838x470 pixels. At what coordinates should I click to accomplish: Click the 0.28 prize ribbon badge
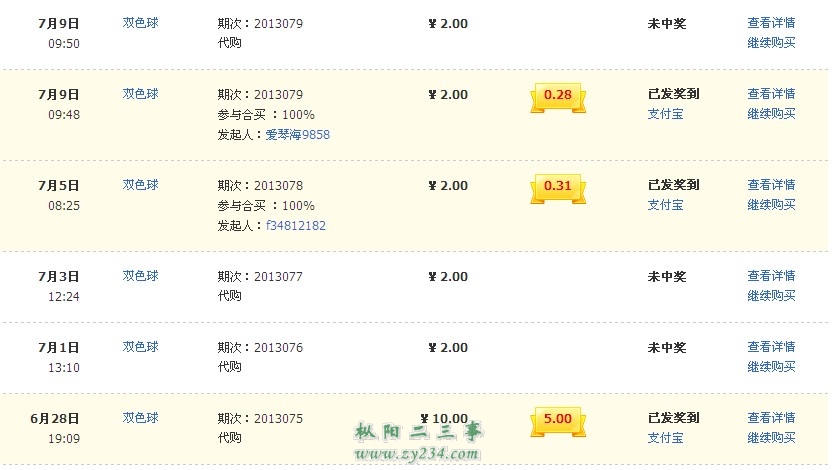pyautogui.click(x=557, y=97)
